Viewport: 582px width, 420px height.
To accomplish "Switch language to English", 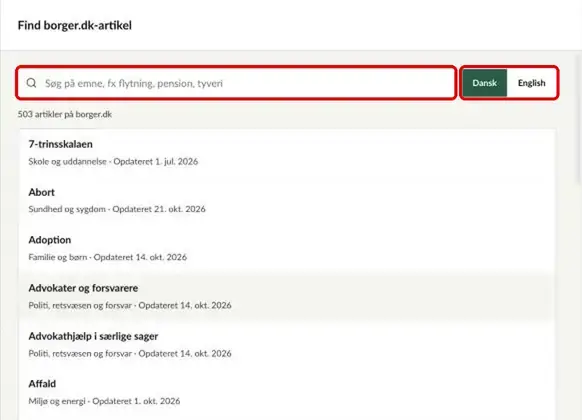I will (x=532, y=83).
